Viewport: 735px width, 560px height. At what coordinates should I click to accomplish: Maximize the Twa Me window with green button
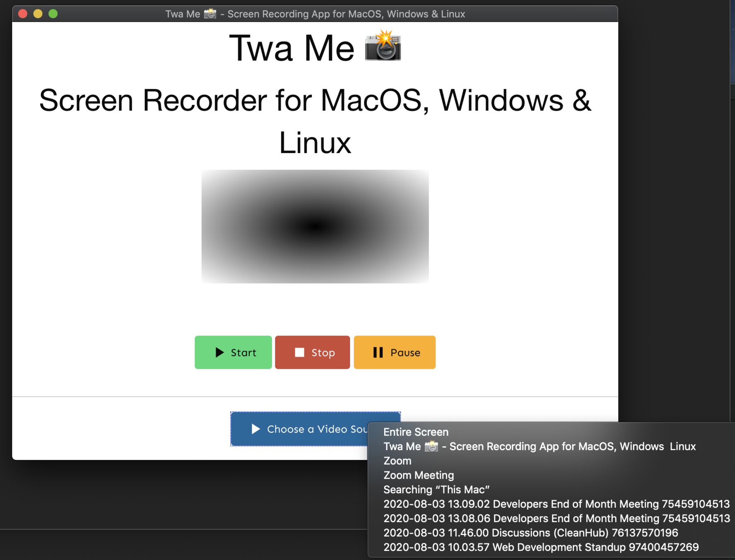pos(53,14)
